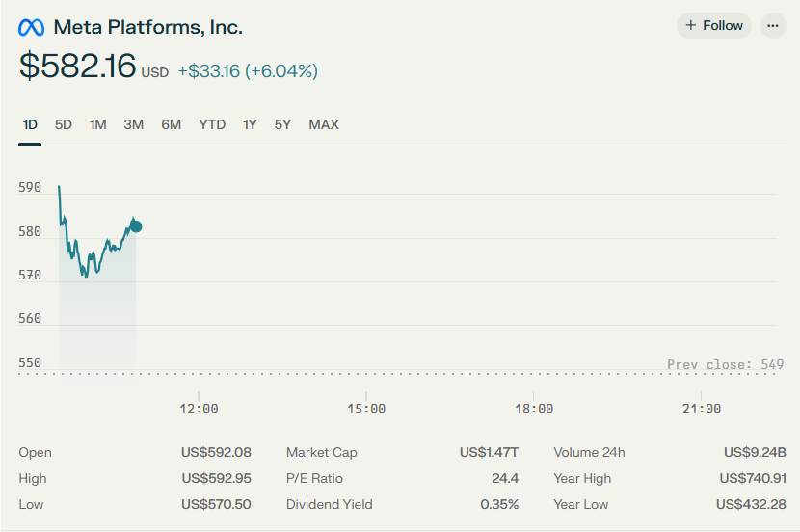
Task: Click the Dividend Yield label
Action: pyautogui.click(x=329, y=504)
